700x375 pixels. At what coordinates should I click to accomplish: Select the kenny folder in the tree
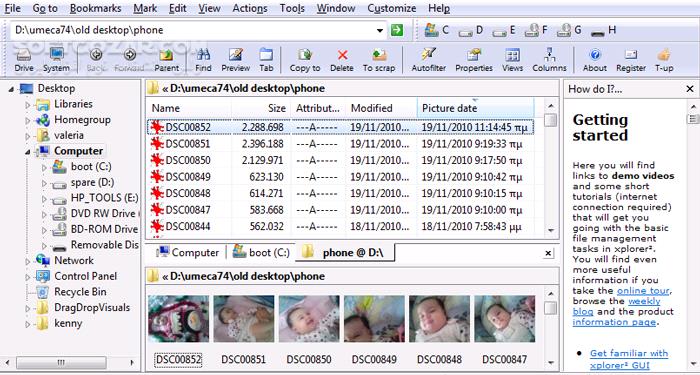68,323
